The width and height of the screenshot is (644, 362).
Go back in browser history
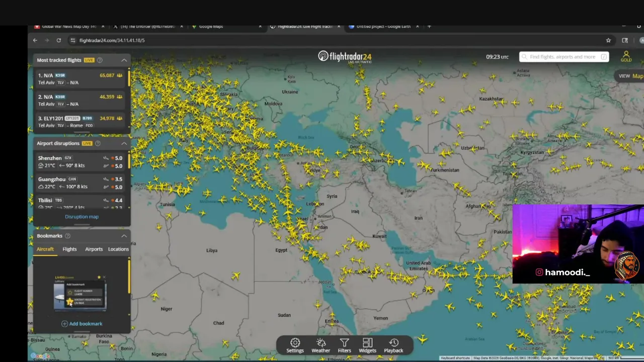(x=35, y=40)
